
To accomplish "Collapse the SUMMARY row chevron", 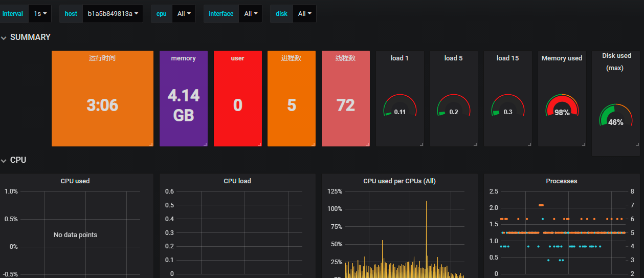I will [4, 37].
